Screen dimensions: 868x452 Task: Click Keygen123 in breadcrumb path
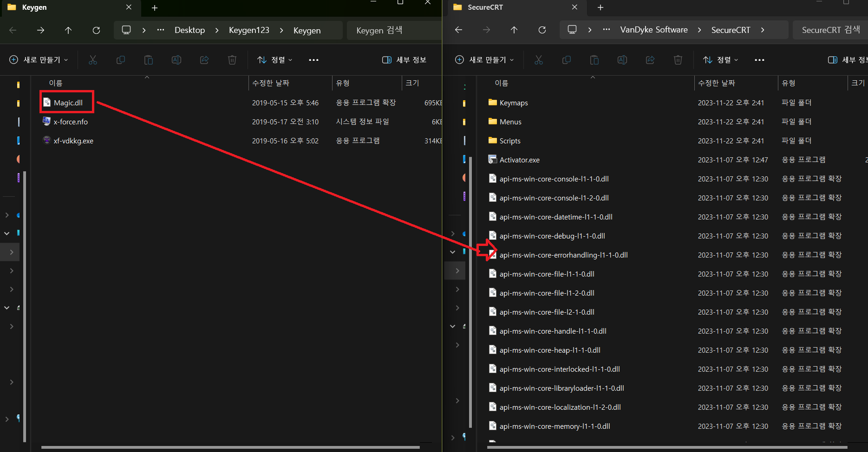249,30
